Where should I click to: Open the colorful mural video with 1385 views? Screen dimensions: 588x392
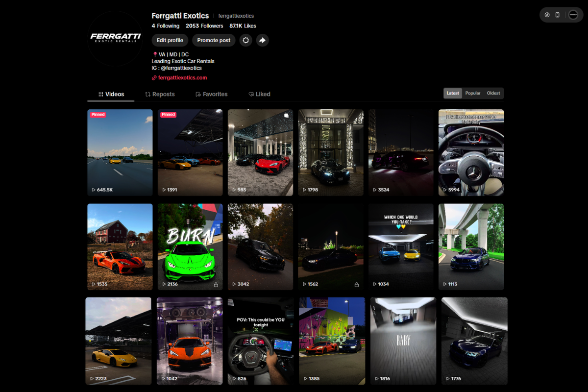[332, 341]
